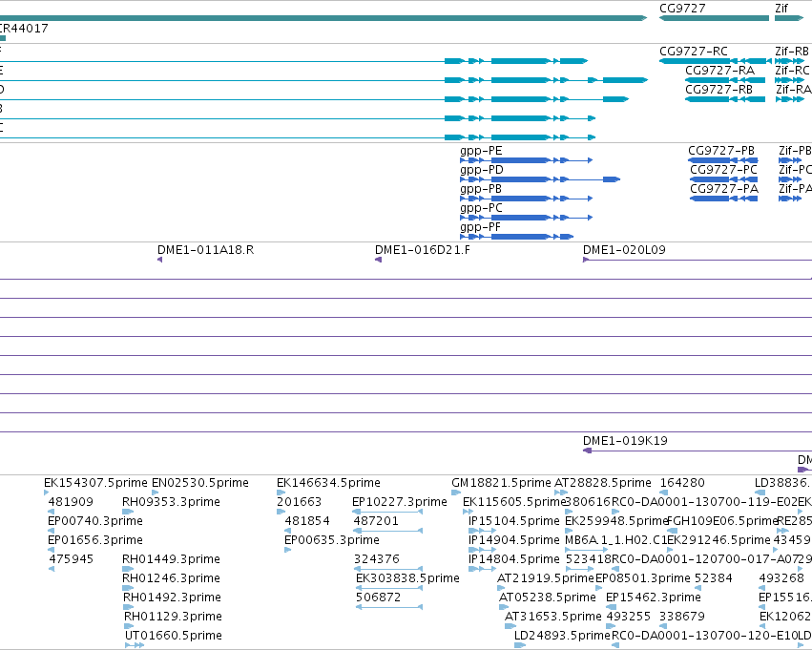This screenshot has width=812, height=650.
Task: Select the 481854 EST label
Action: (307, 521)
